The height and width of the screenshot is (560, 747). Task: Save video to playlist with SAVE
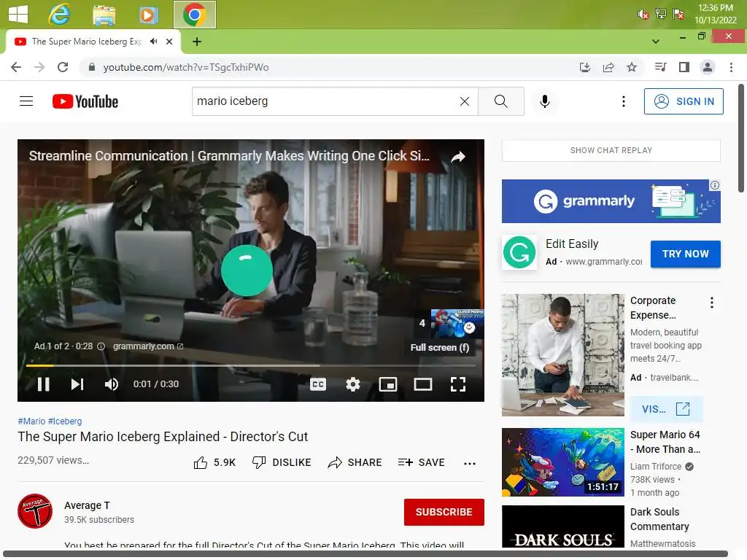[421, 462]
